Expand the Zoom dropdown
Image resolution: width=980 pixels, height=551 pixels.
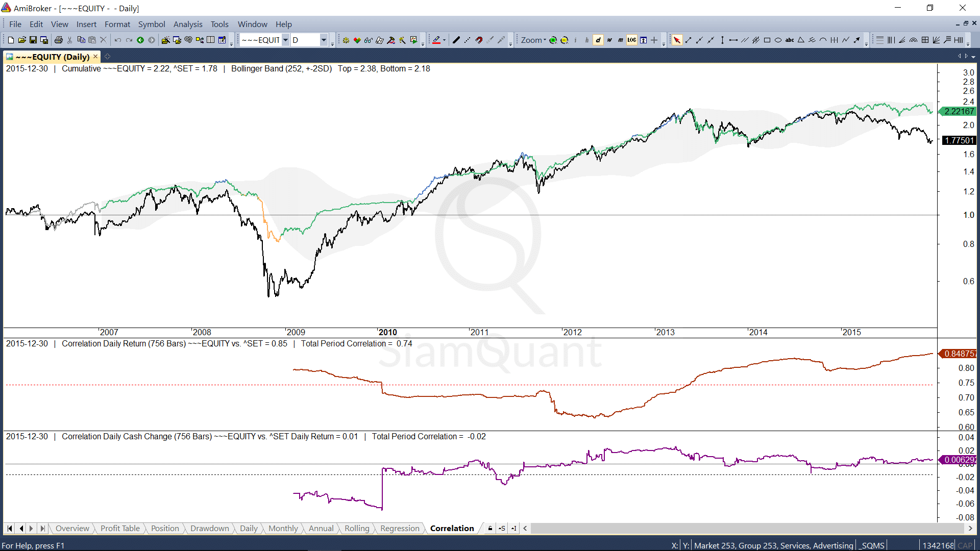tap(533, 40)
